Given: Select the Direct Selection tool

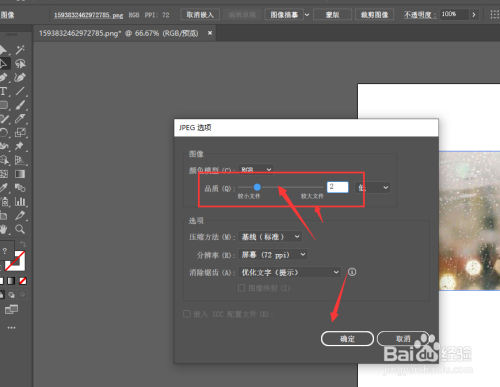Looking at the screenshot, I should [4, 63].
